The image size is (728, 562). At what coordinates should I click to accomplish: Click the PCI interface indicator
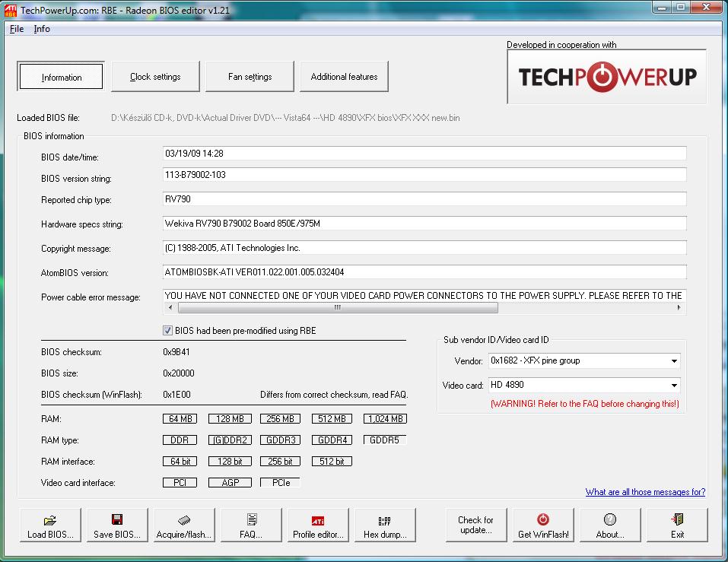(180, 483)
